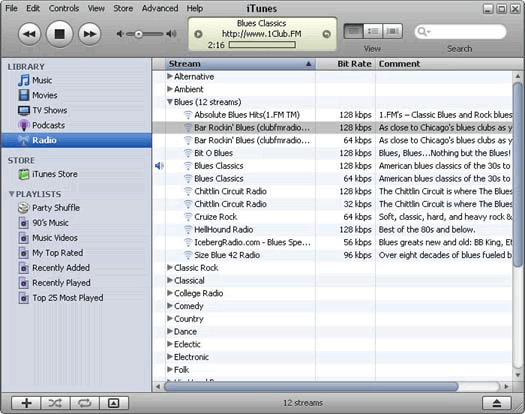Screen dimensions: 525x414
Task: Switch to Cover Flow view
Action: click(x=392, y=31)
